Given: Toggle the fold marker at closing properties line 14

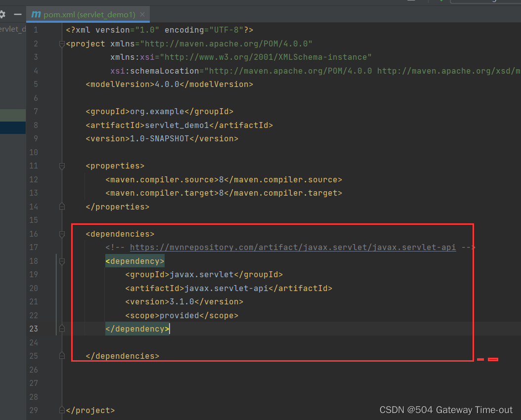Looking at the screenshot, I should coord(62,207).
